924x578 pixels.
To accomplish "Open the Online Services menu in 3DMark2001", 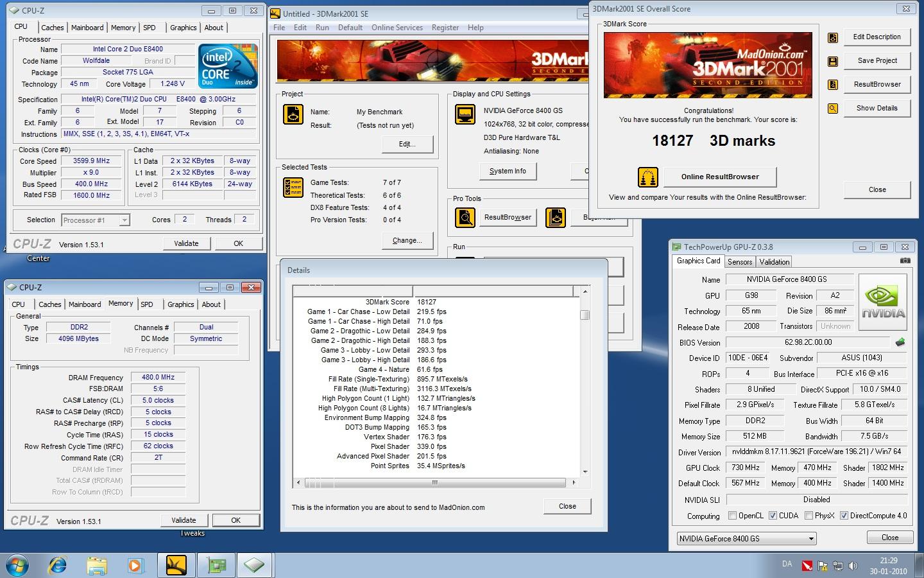I will tap(397, 28).
